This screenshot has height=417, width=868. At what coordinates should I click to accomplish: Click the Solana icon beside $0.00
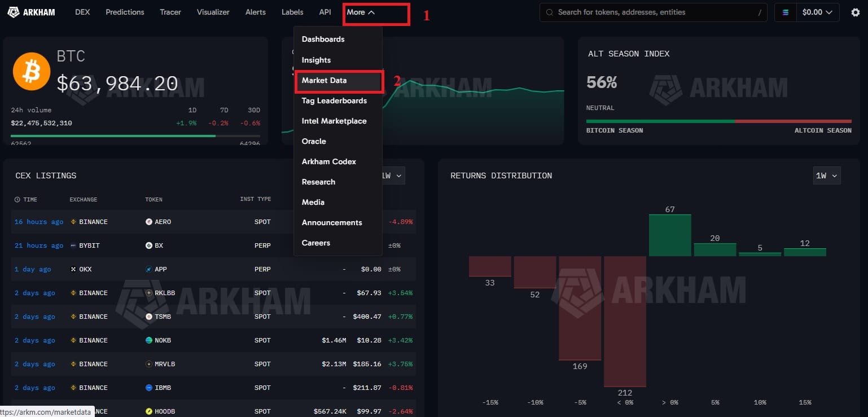coord(785,12)
